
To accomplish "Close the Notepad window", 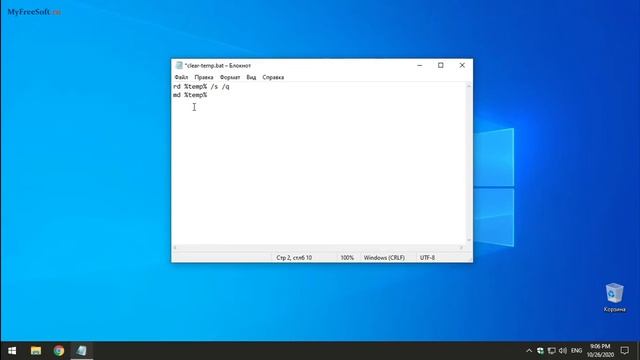I will point(462,65).
